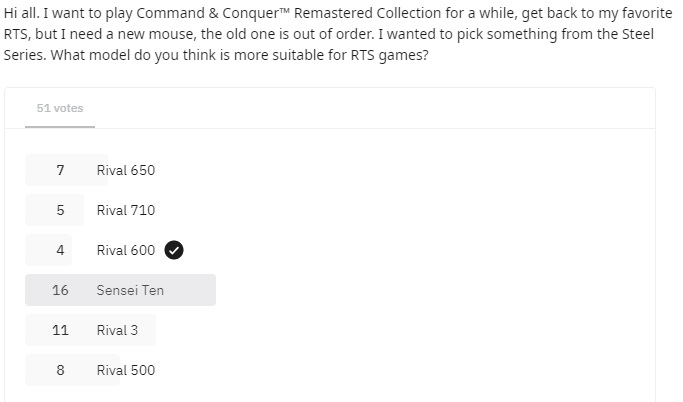683x402 pixels.
Task: Click the 7 vote count for Rival 650
Action: [x=60, y=170]
